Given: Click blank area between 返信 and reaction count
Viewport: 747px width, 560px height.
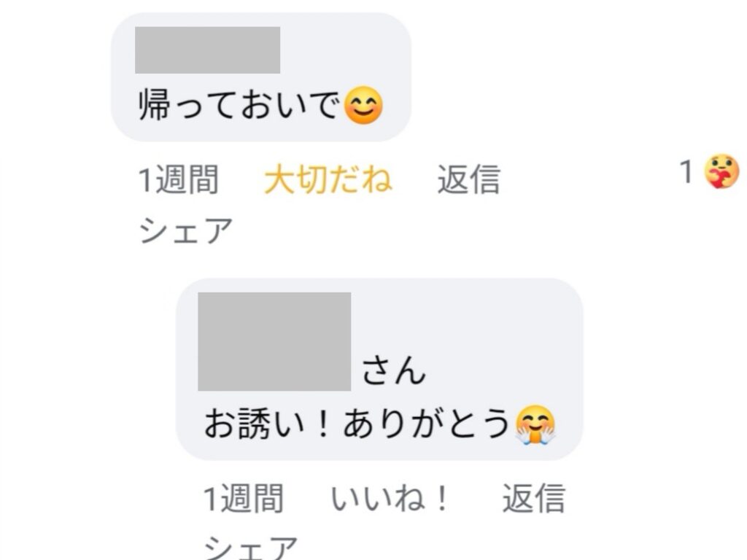Looking at the screenshot, I should [589, 179].
